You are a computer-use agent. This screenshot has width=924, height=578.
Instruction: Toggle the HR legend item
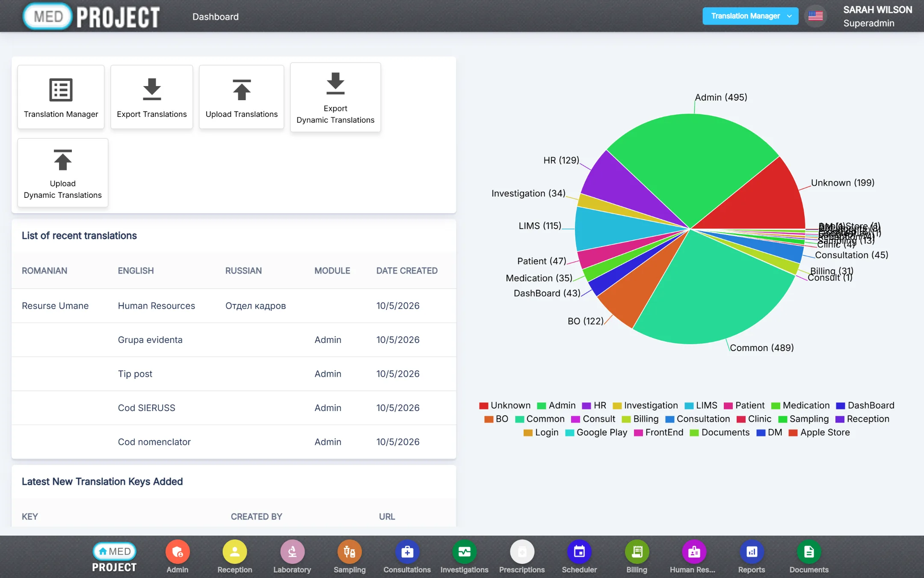(x=594, y=405)
